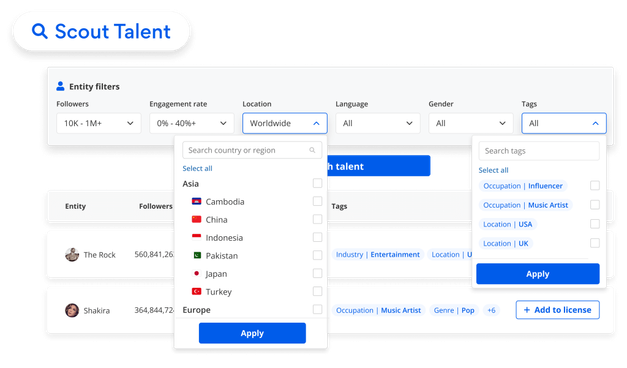The image size is (627, 368).
Task: Check the Asia region checkbox
Action: 317,183
